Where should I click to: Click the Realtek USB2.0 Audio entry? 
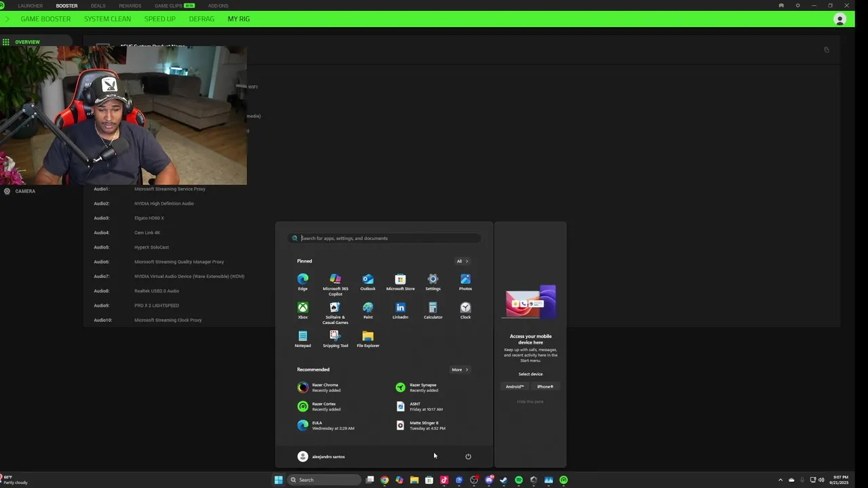click(x=157, y=291)
